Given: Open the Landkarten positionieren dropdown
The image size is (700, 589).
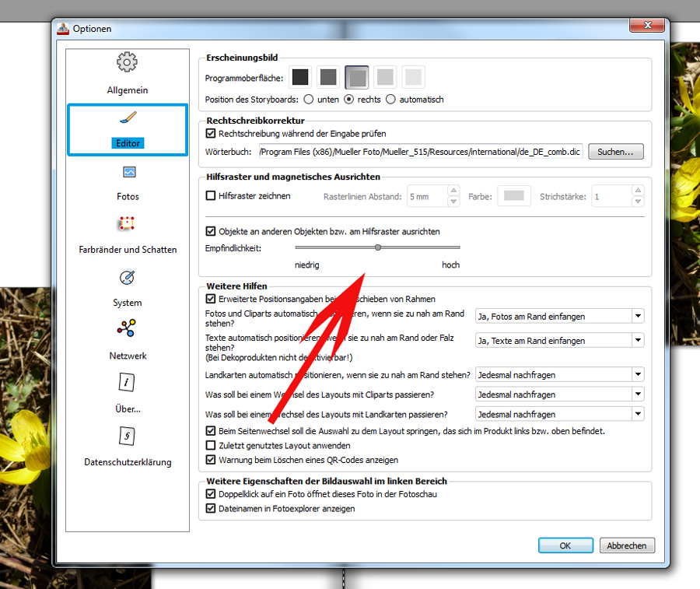Looking at the screenshot, I should 560,375.
